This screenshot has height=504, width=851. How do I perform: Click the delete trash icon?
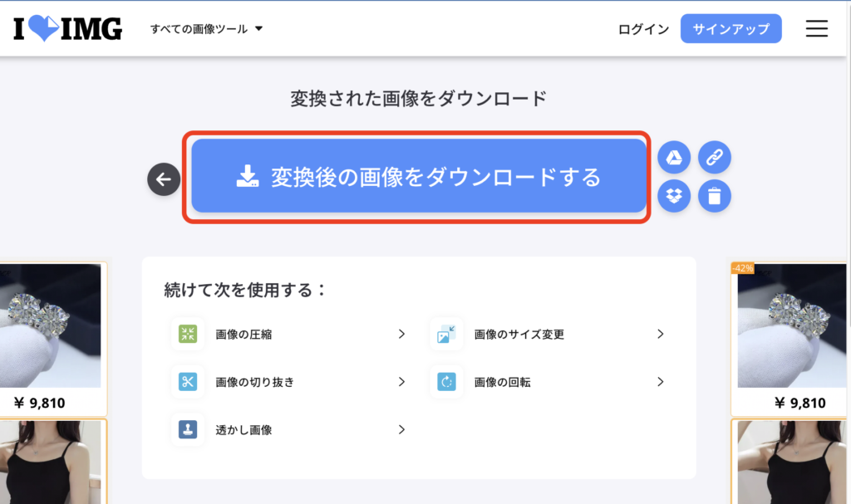click(x=714, y=196)
